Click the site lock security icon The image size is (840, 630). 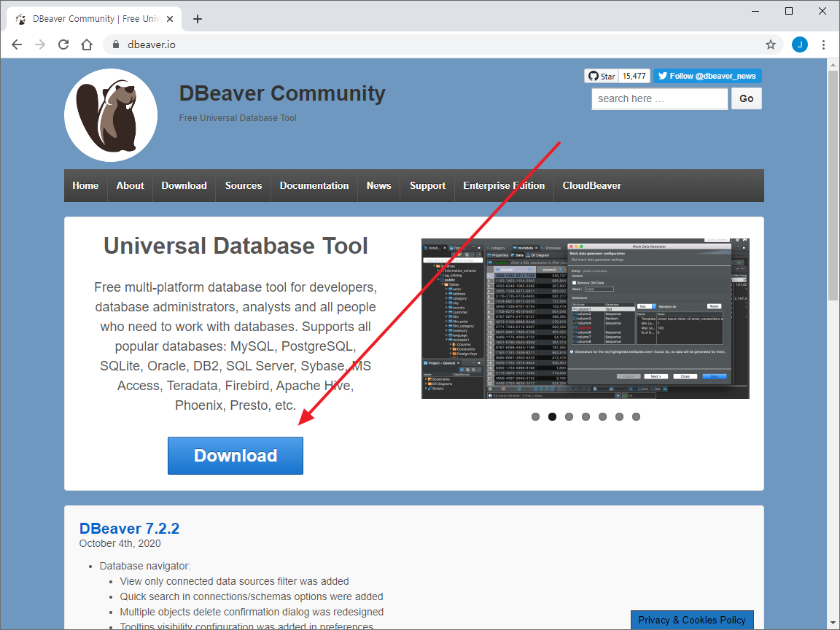[x=116, y=44]
